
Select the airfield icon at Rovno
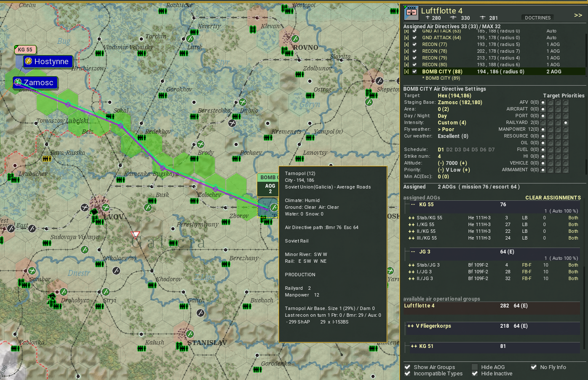295,39
